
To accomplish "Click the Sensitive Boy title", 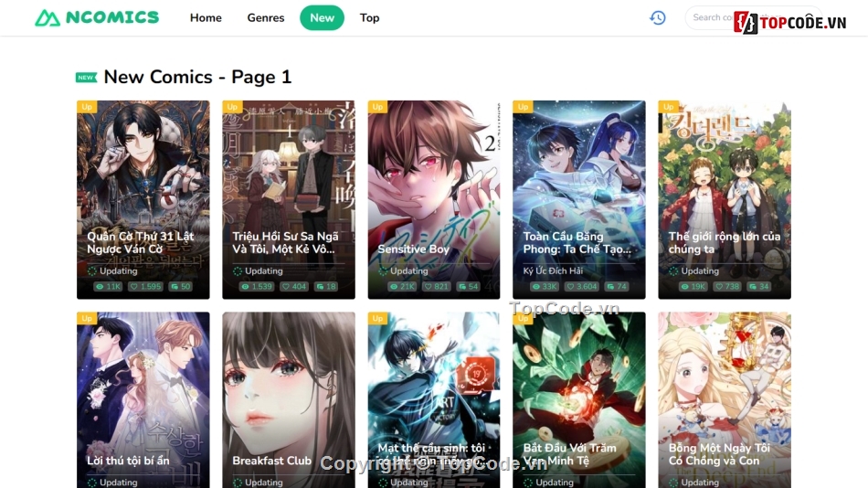I will [x=413, y=249].
